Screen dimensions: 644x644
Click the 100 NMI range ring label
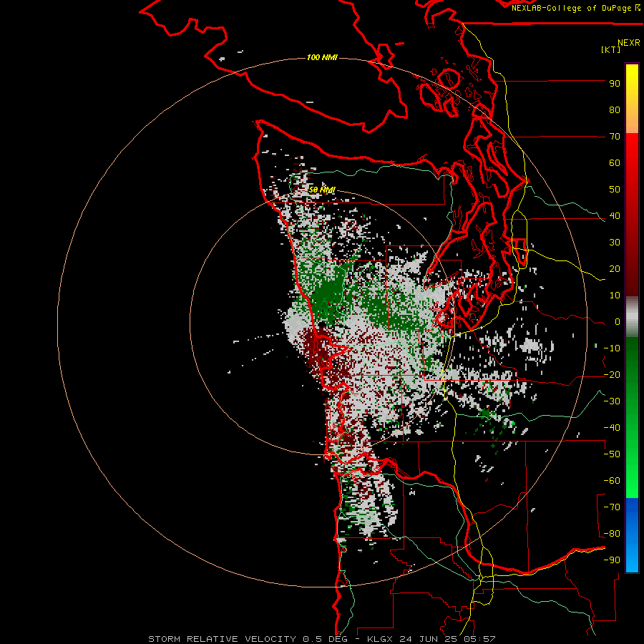click(322, 57)
